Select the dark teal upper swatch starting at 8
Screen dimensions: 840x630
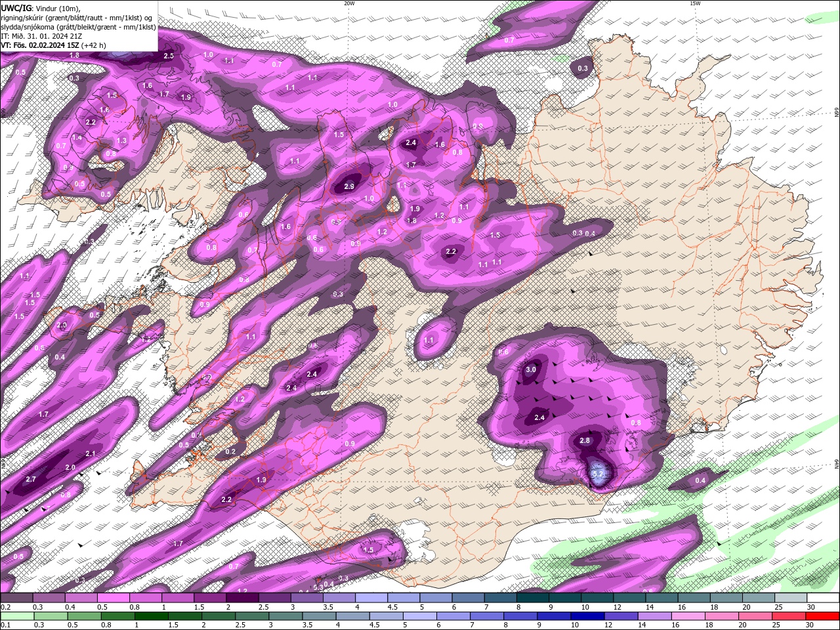533,598
